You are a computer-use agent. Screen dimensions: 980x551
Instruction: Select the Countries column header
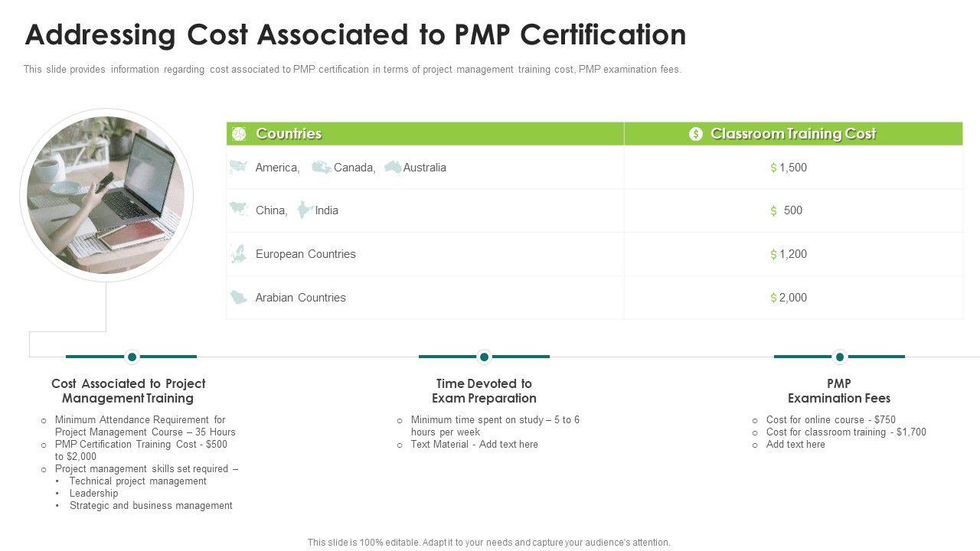[289, 134]
